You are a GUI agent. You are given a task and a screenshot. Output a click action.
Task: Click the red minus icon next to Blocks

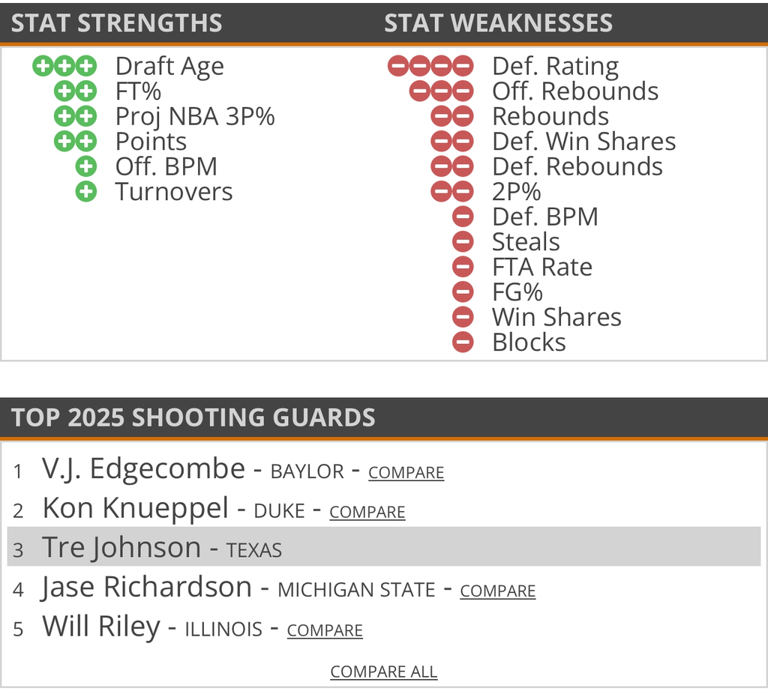(x=463, y=343)
